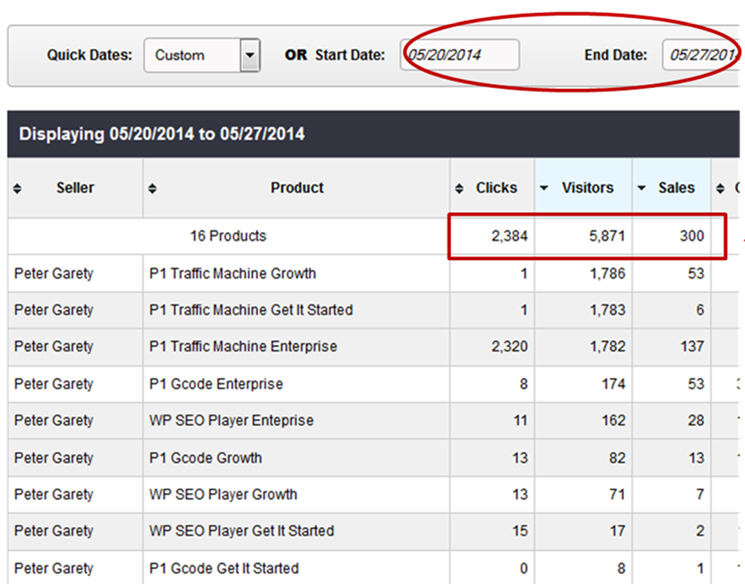
Task: Click sort arrows icon beside Product header
Action: 152,188
